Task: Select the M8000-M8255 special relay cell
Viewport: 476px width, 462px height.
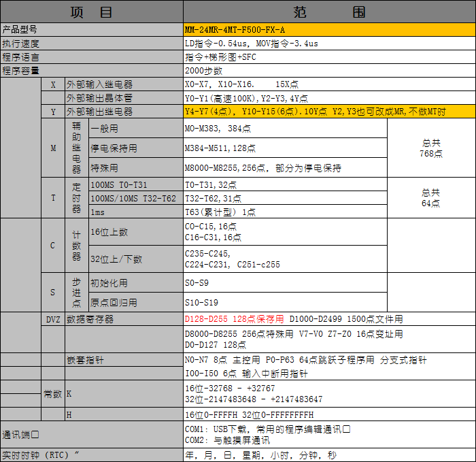Action: [285, 168]
